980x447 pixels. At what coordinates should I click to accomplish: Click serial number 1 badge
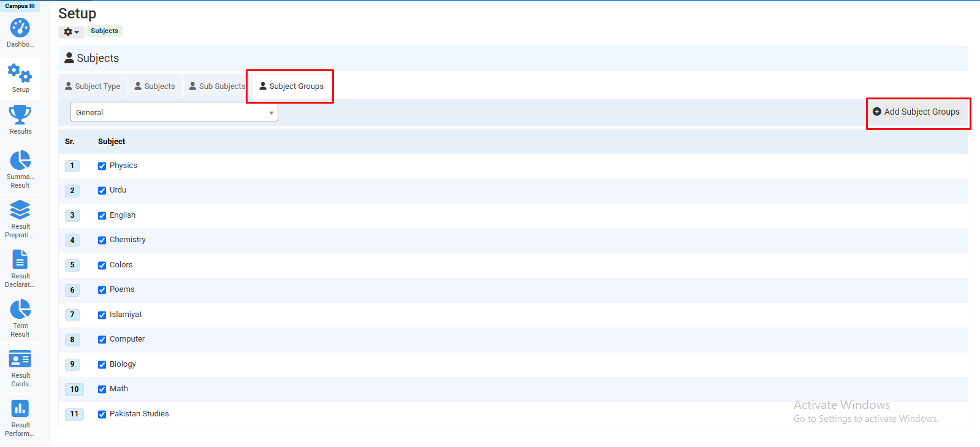click(72, 166)
